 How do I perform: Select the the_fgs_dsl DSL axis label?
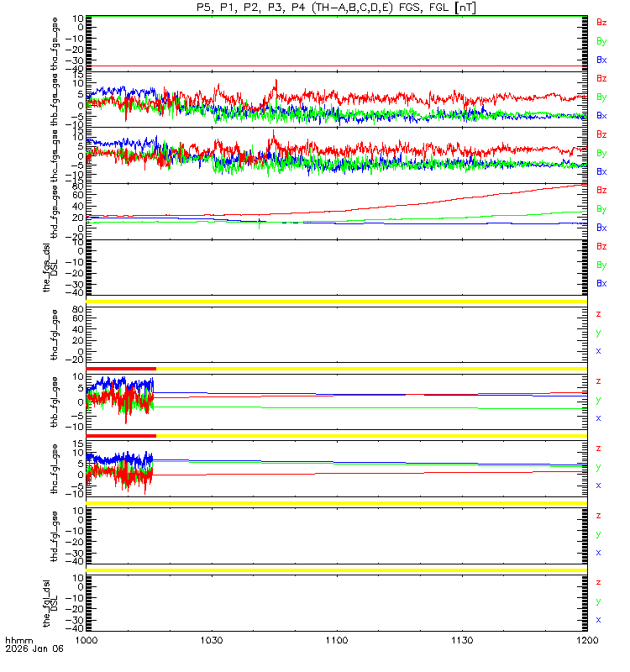tap(50, 267)
